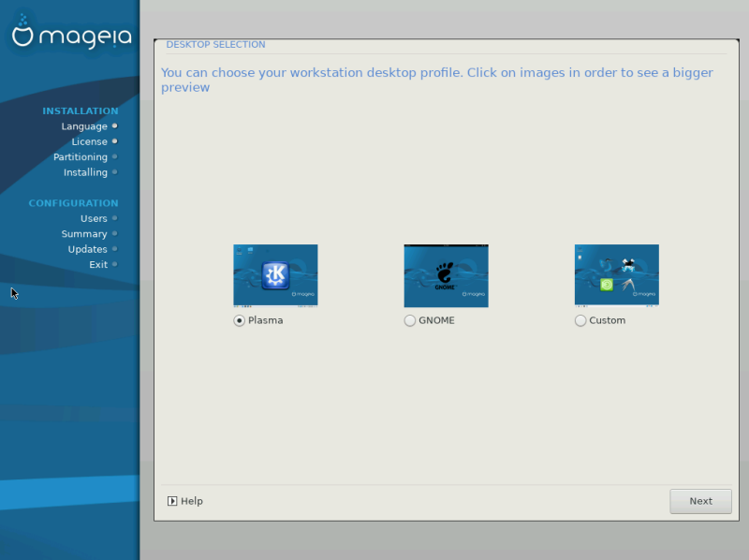Click the DESKTOP SELECTION heading

pyautogui.click(x=215, y=44)
